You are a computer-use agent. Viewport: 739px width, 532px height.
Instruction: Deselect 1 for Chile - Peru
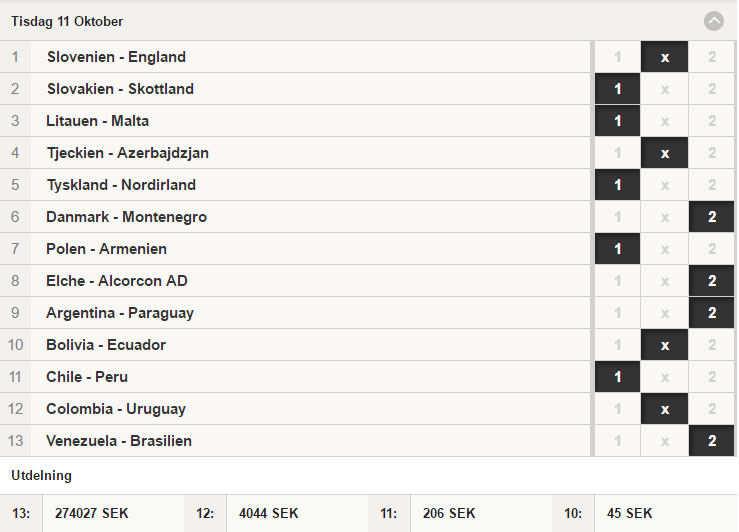click(x=617, y=377)
